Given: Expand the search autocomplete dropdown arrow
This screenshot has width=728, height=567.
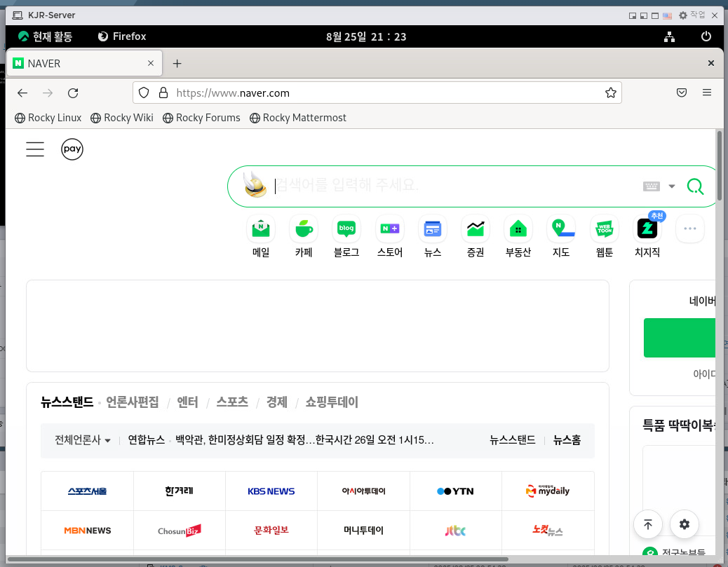Looking at the screenshot, I should click(x=671, y=186).
